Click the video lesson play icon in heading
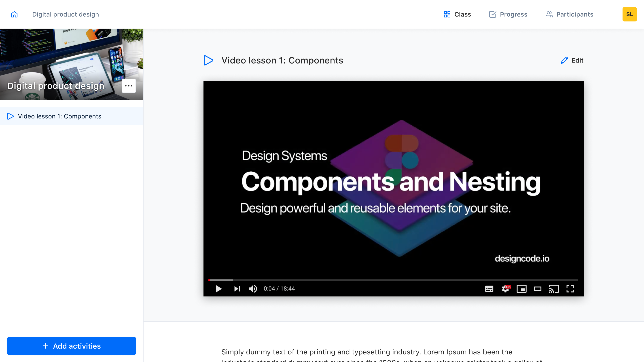 click(x=208, y=60)
